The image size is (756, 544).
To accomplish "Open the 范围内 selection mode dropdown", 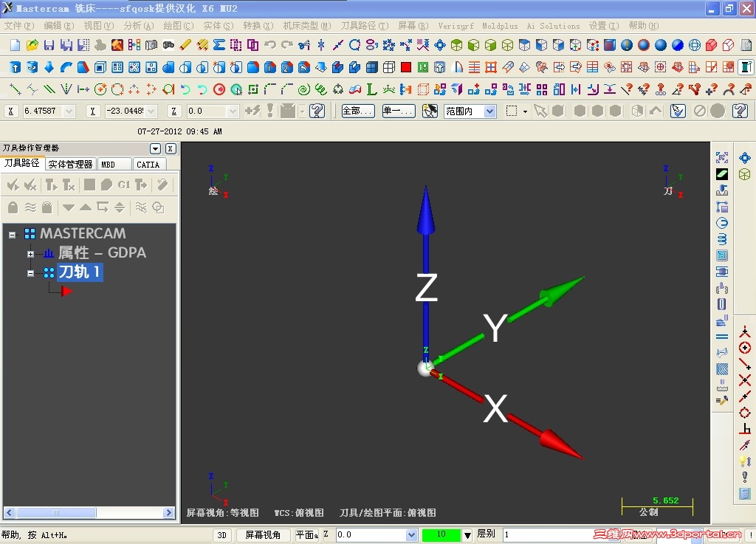I will 490,111.
